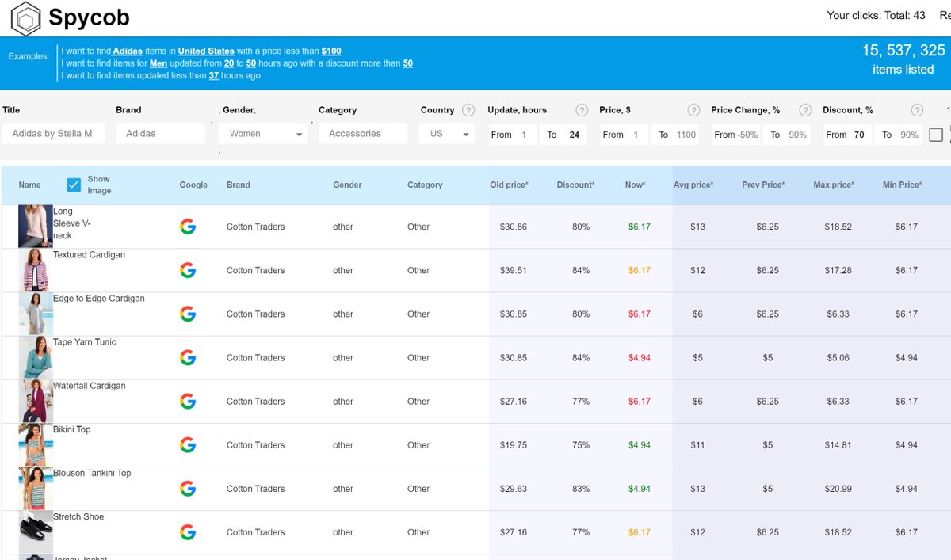The width and height of the screenshot is (951, 560).
Task: Show help for Update, hours filter
Action: click(x=582, y=110)
